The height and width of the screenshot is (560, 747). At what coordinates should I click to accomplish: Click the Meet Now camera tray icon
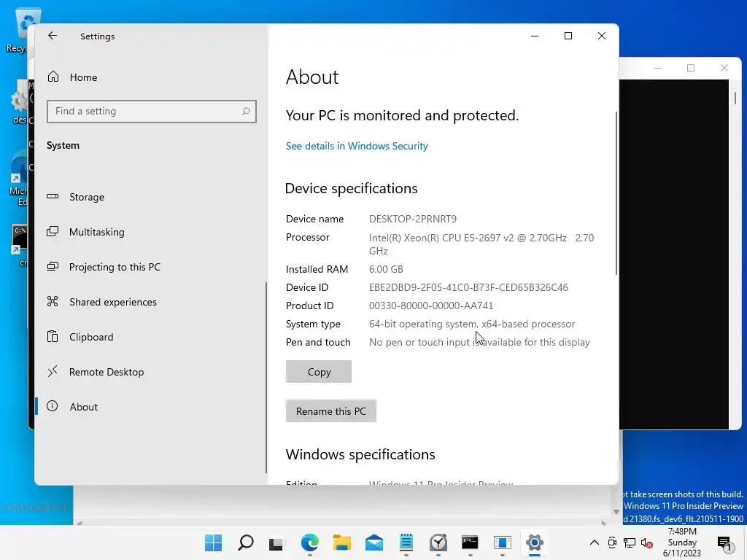click(612, 542)
